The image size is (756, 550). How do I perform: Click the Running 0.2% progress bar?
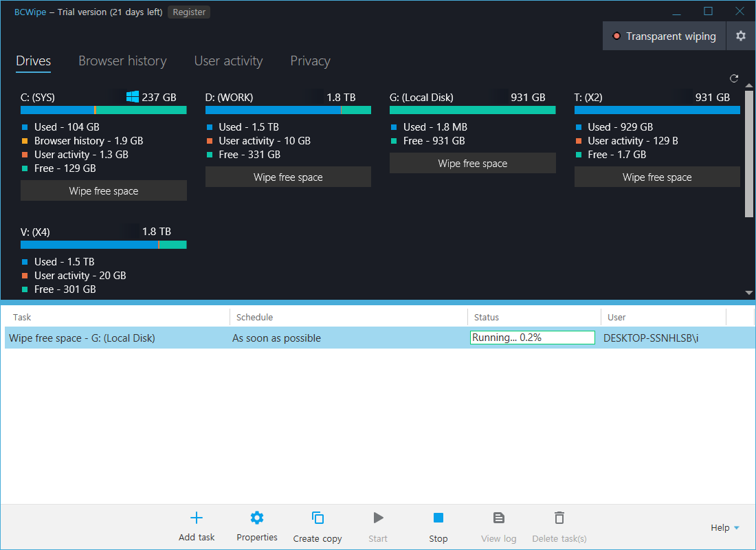click(532, 338)
